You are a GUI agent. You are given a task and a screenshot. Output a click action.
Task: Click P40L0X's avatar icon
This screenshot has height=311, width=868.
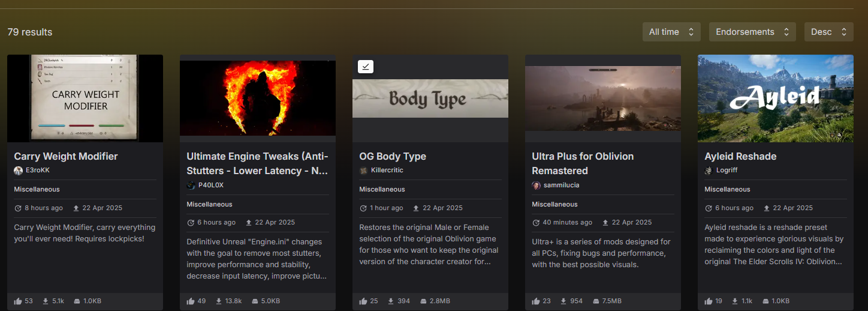191,185
